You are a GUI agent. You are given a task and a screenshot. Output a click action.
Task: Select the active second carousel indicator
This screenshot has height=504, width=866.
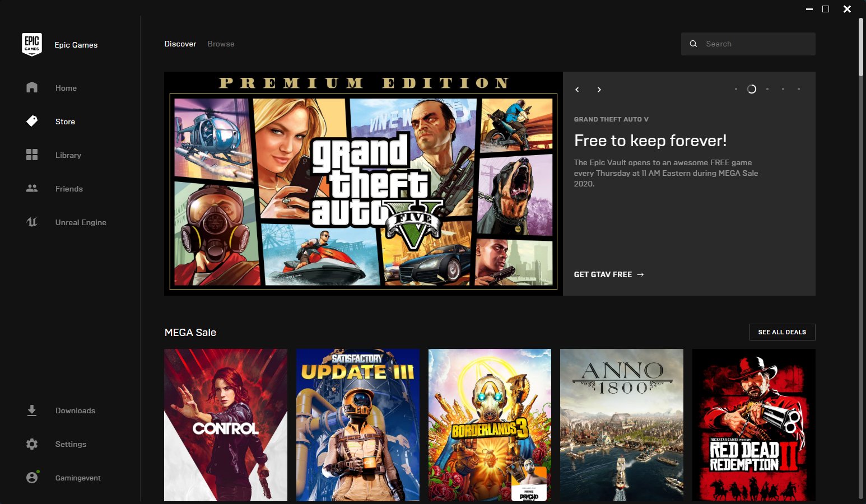point(752,89)
